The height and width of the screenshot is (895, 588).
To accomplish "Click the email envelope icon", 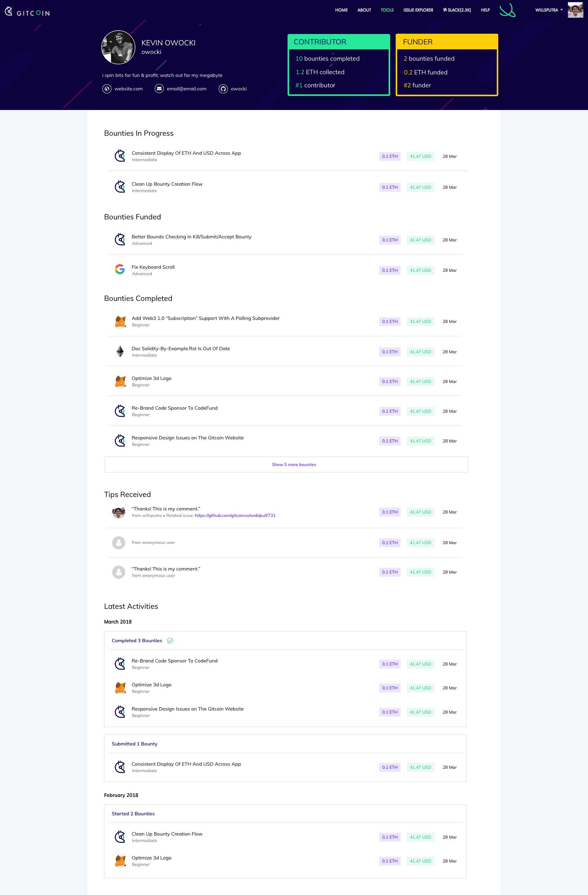I will pyautogui.click(x=160, y=89).
